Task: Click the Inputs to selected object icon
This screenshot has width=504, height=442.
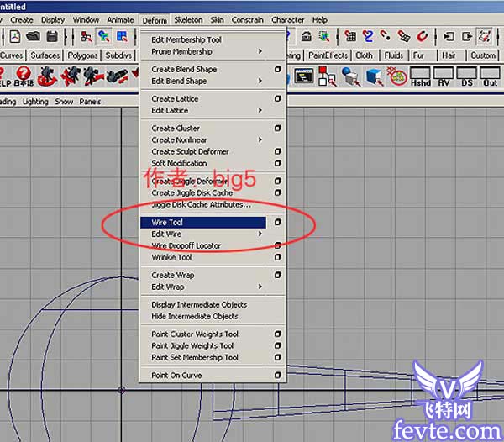Action: [x=449, y=36]
